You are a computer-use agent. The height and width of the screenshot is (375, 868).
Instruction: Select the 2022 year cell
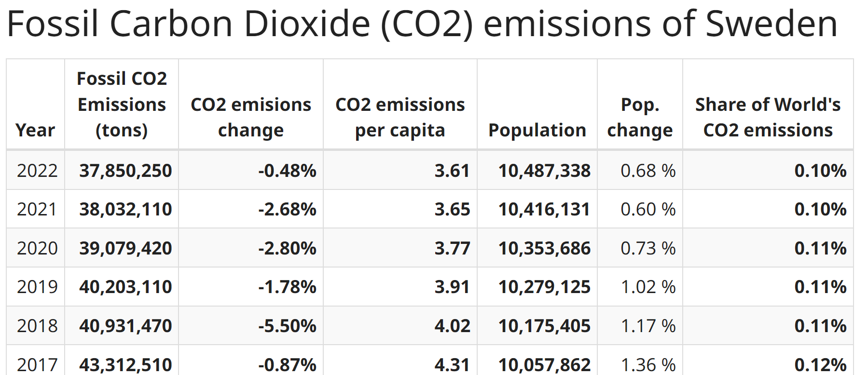(37, 171)
